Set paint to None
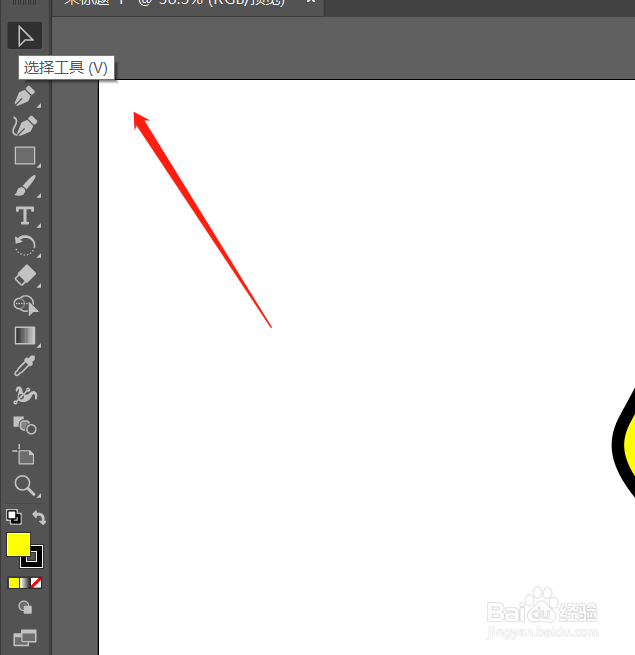This screenshot has width=635, height=655. tap(36, 583)
